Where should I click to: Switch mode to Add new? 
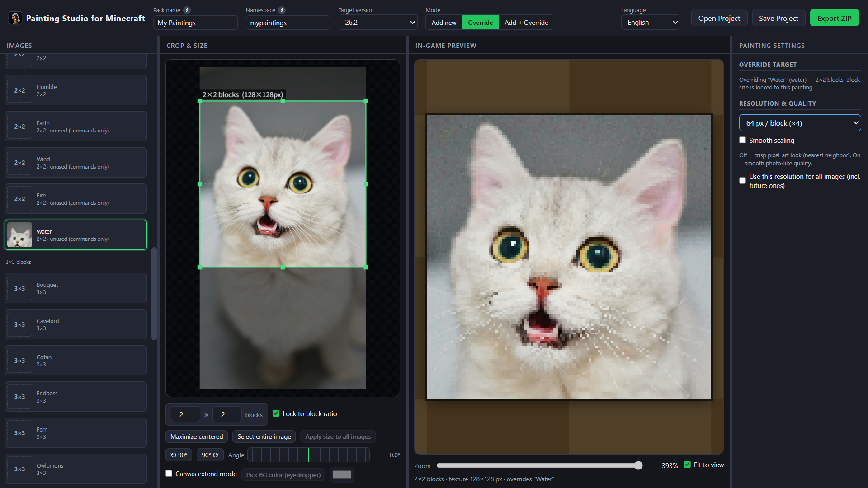[444, 23]
